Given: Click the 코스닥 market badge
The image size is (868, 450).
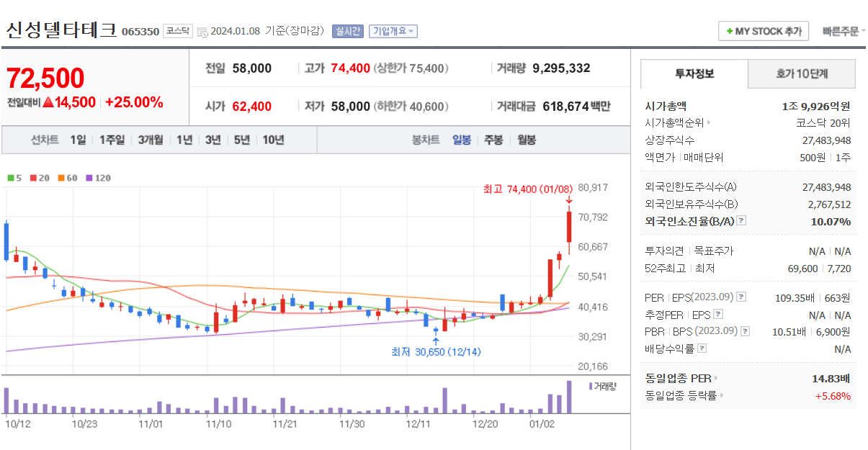Looking at the screenshot, I should 178,31.
